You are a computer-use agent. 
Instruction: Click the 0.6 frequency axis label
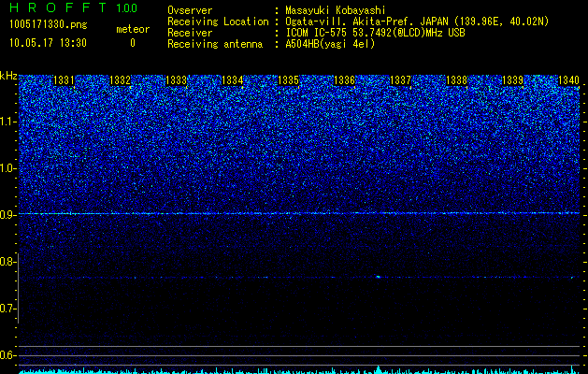coord(7,355)
